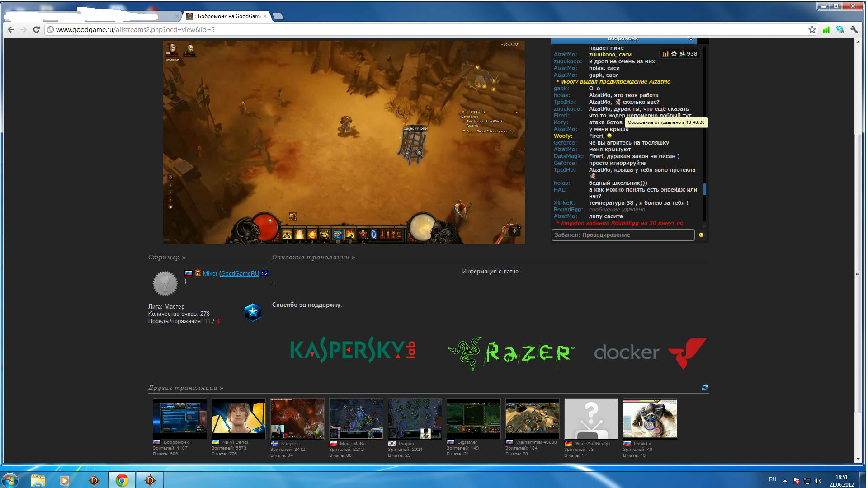Go forward in browser history
Viewport: 868px width, 488px height.
pos(24,30)
